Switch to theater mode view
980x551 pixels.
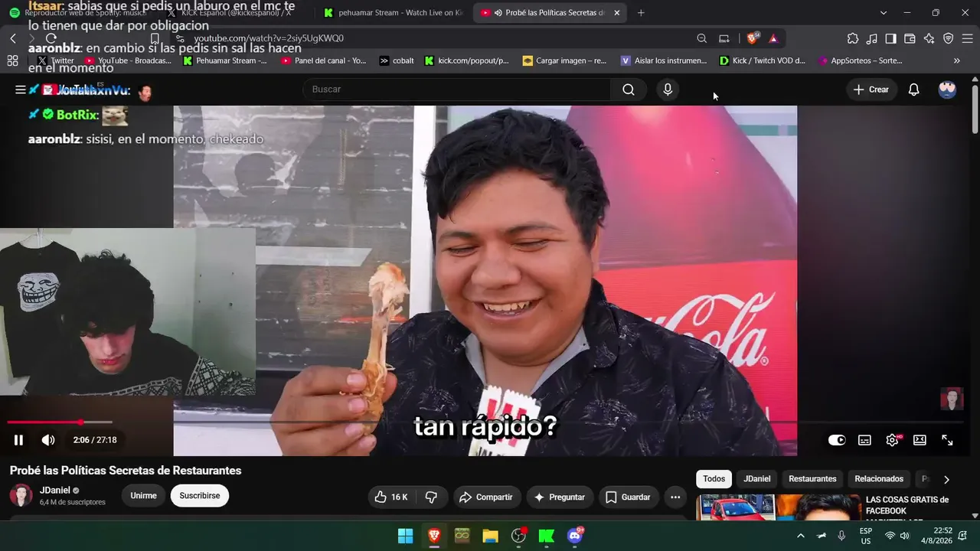tap(920, 440)
